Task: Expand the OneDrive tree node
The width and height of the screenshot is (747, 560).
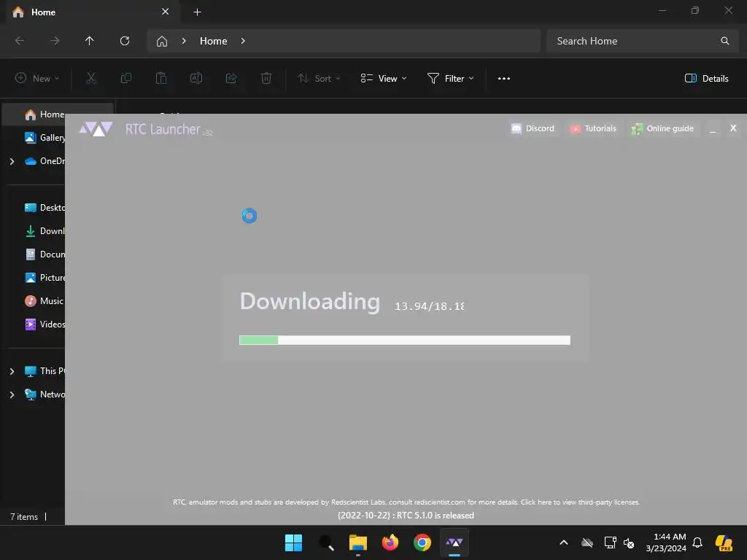Action: point(12,161)
